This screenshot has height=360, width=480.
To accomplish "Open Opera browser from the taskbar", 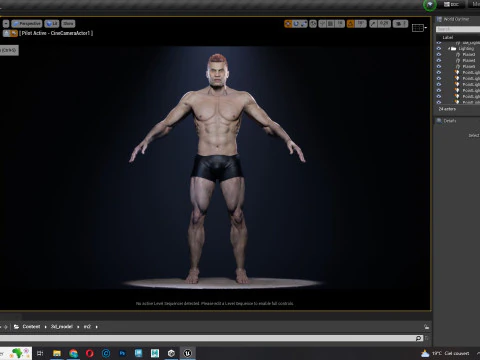I will pyautogui.click(x=90, y=353).
